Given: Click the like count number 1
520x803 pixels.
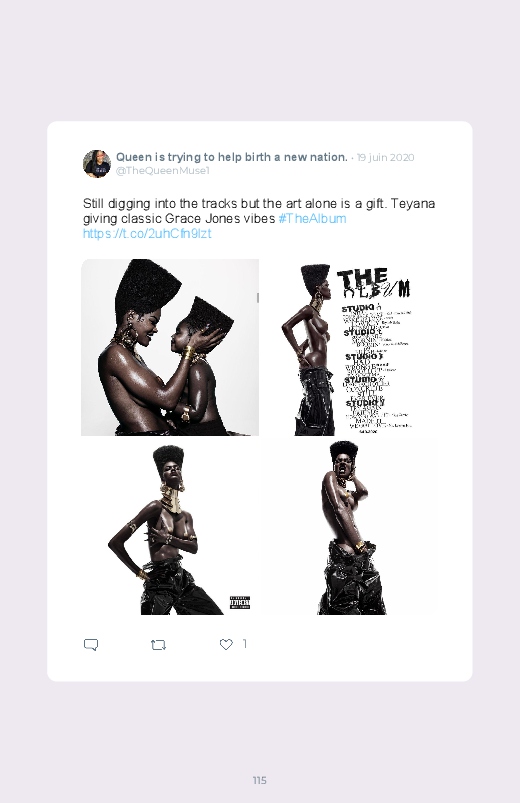Looking at the screenshot, I should tap(244, 644).
